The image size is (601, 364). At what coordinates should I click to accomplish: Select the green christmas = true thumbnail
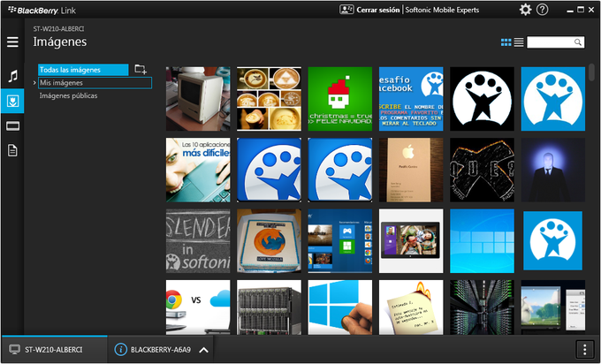point(340,99)
